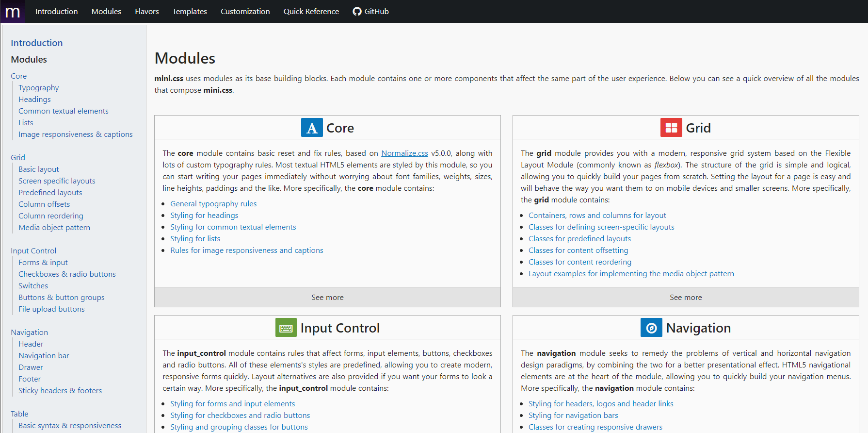Open Common textual elements sidebar link
This screenshot has width=868, height=433.
click(x=64, y=111)
